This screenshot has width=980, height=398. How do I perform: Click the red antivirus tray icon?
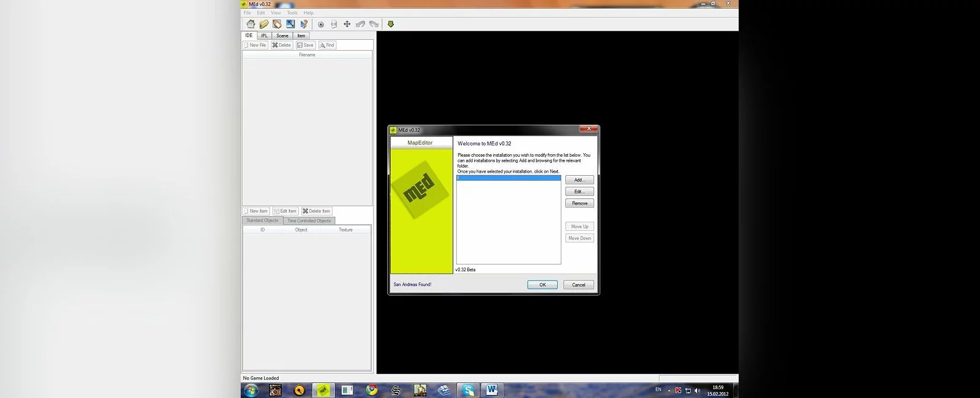[x=678, y=391]
